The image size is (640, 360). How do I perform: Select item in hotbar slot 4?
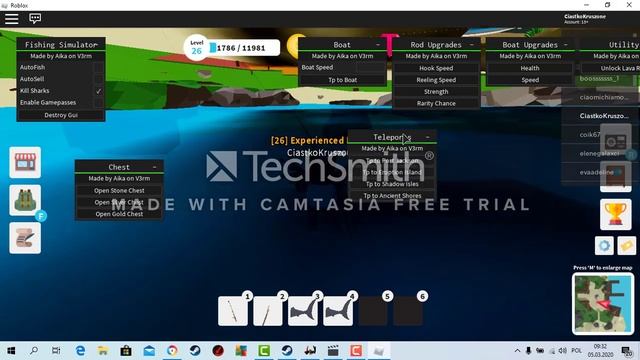tap(338, 311)
